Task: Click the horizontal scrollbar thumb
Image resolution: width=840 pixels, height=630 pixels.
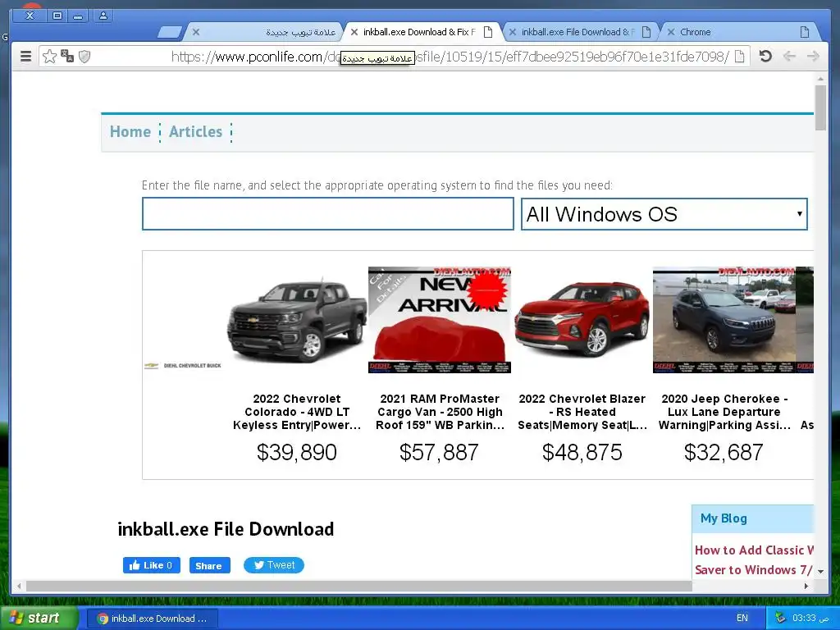Action: pyautogui.click(x=359, y=586)
